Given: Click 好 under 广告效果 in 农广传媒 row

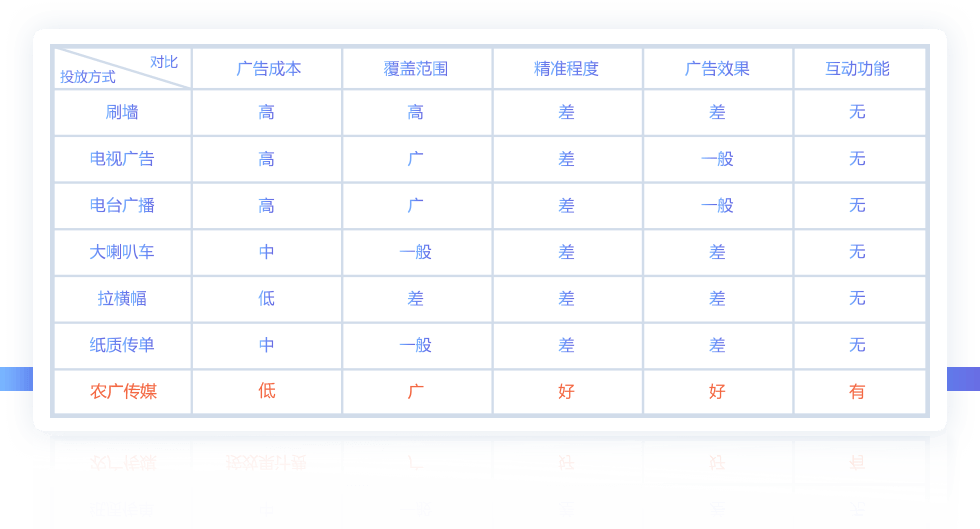Looking at the screenshot, I should (717, 391).
